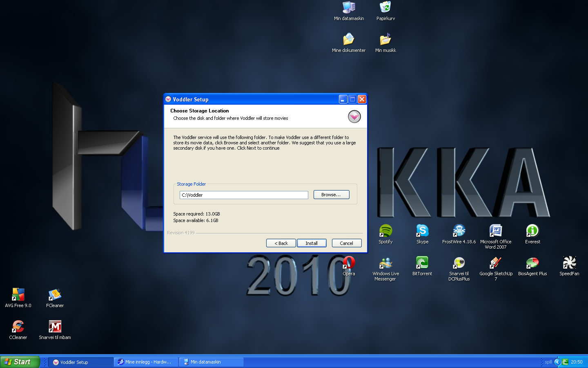Click the Back button in Voddler Setup

point(281,243)
